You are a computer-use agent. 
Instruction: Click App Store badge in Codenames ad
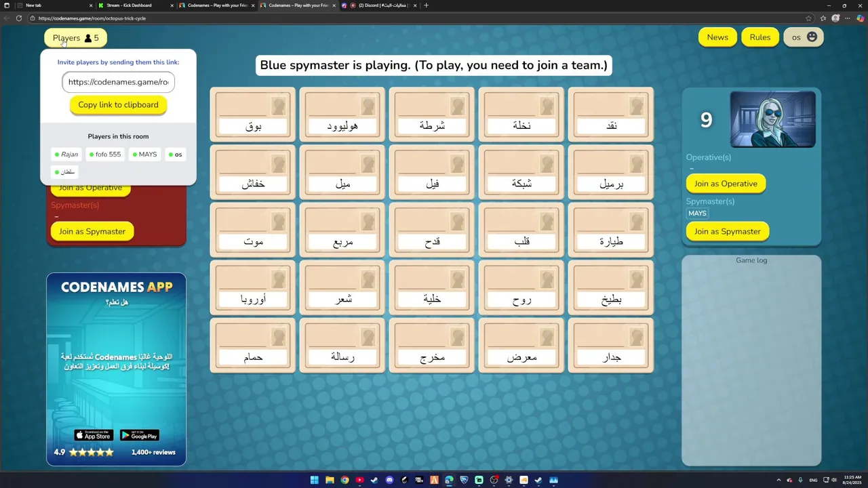(x=94, y=435)
